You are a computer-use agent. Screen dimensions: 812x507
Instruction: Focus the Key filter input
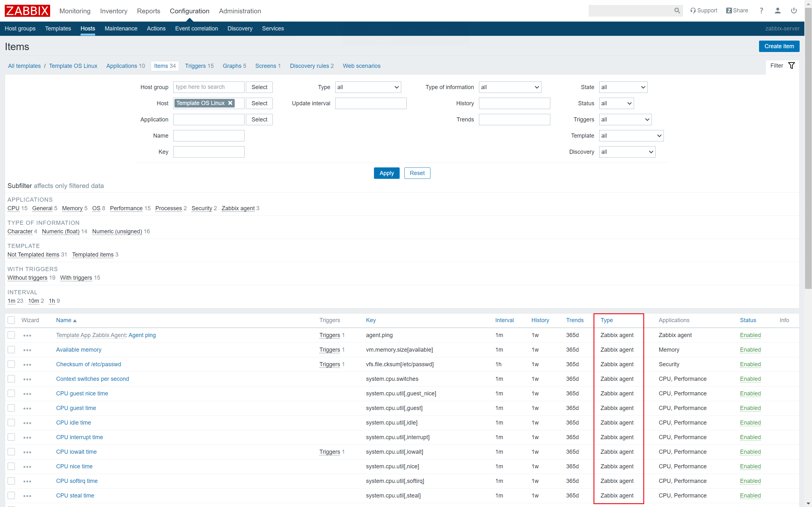209,152
